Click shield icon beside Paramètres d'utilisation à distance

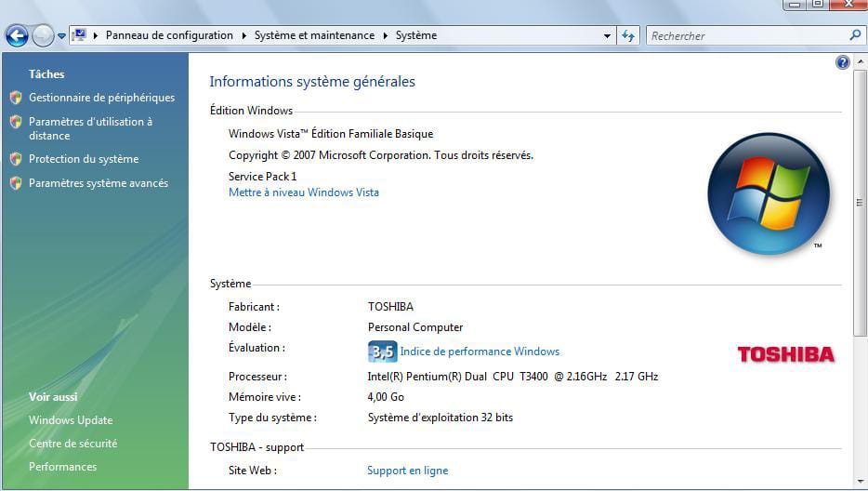click(16, 122)
